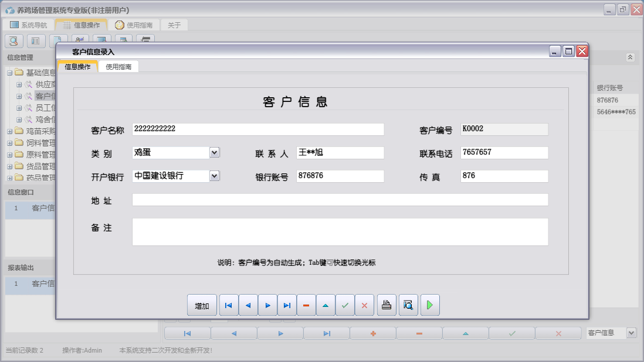Switch to 使用指南 tab in dialog
Screen dimensions: 644x362
(x=118, y=67)
